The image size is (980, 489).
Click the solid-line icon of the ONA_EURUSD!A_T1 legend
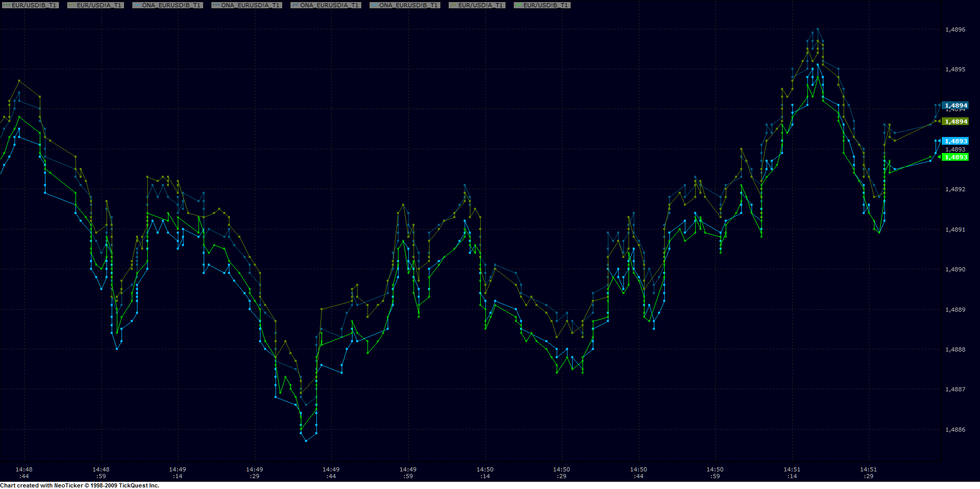click(295, 5)
